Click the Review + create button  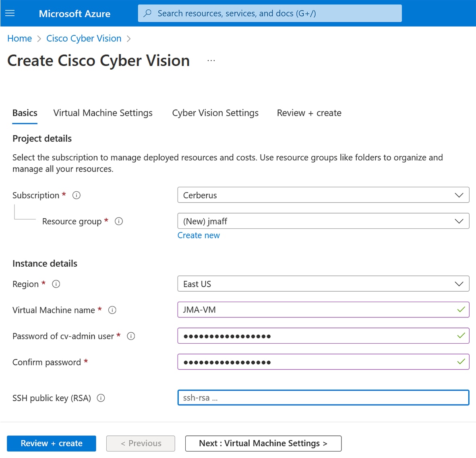point(51,443)
